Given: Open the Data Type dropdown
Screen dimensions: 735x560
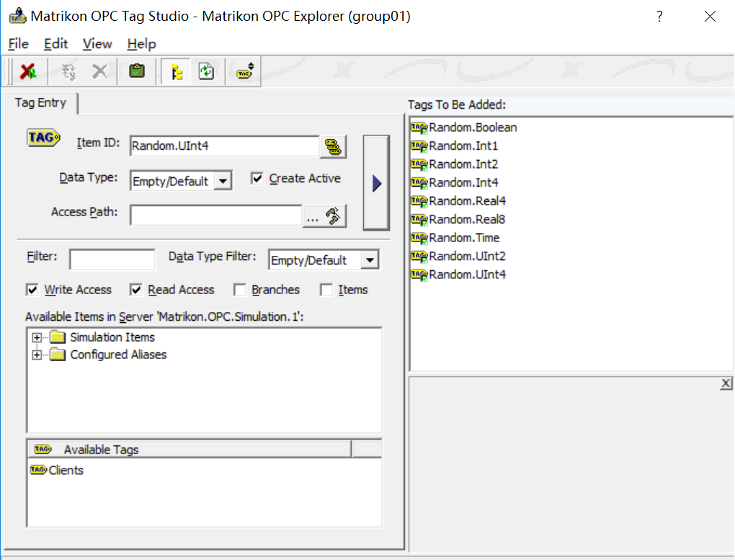Looking at the screenshot, I should point(223,181).
